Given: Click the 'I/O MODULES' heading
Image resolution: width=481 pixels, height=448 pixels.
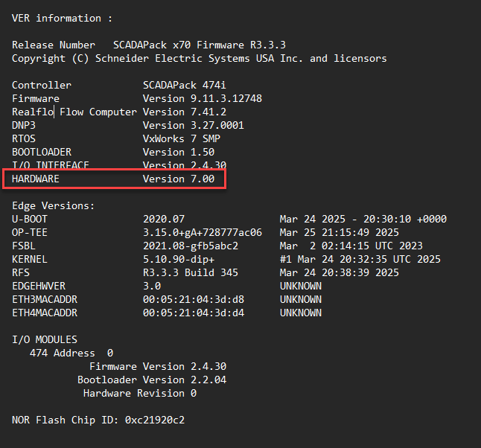Looking at the screenshot, I should (45, 339).
